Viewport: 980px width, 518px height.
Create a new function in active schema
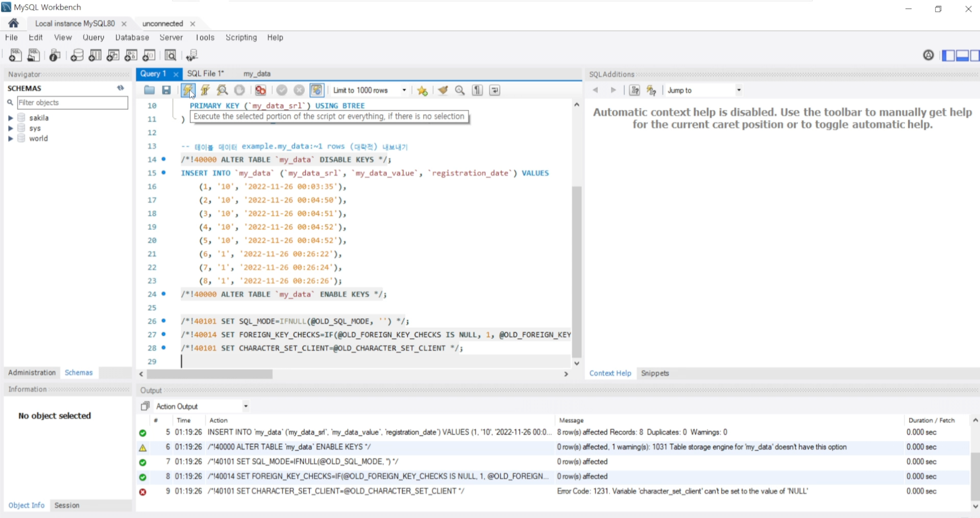pyautogui.click(x=149, y=55)
